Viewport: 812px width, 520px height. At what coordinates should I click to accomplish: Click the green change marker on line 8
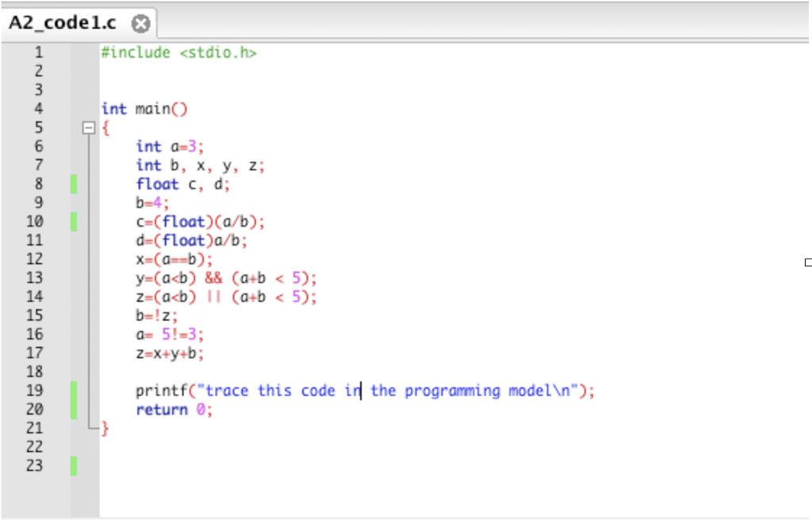[x=74, y=185]
